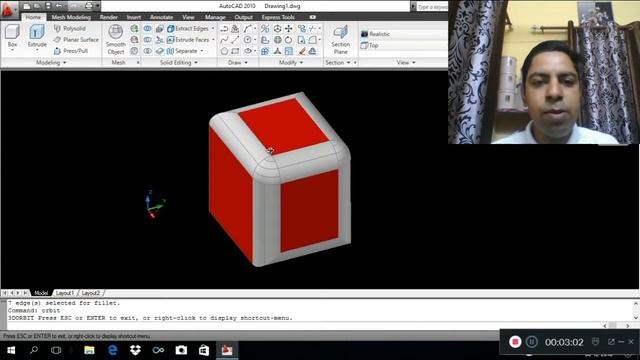640x360 pixels.
Task: Select the Circle draw tool
Action: click(247, 40)
